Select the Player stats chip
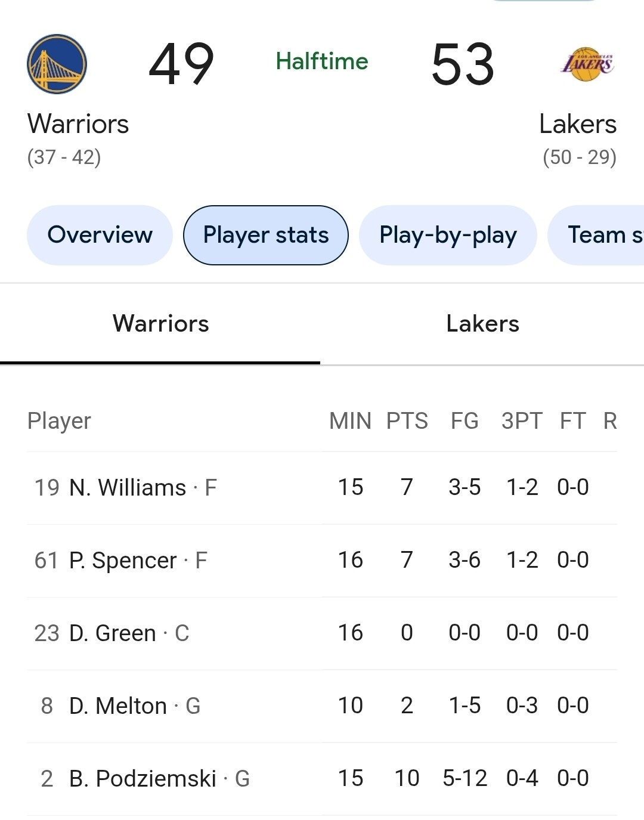 tap(266, 235)
